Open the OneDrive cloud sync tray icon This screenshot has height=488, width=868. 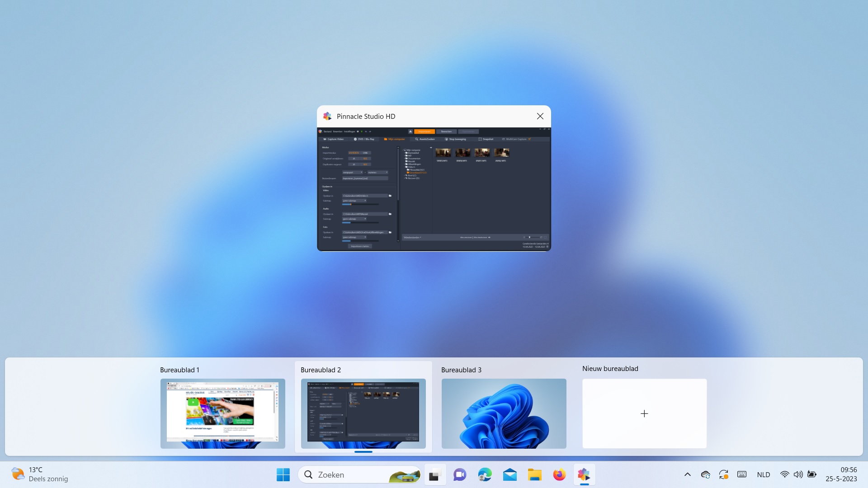(705, 474)
